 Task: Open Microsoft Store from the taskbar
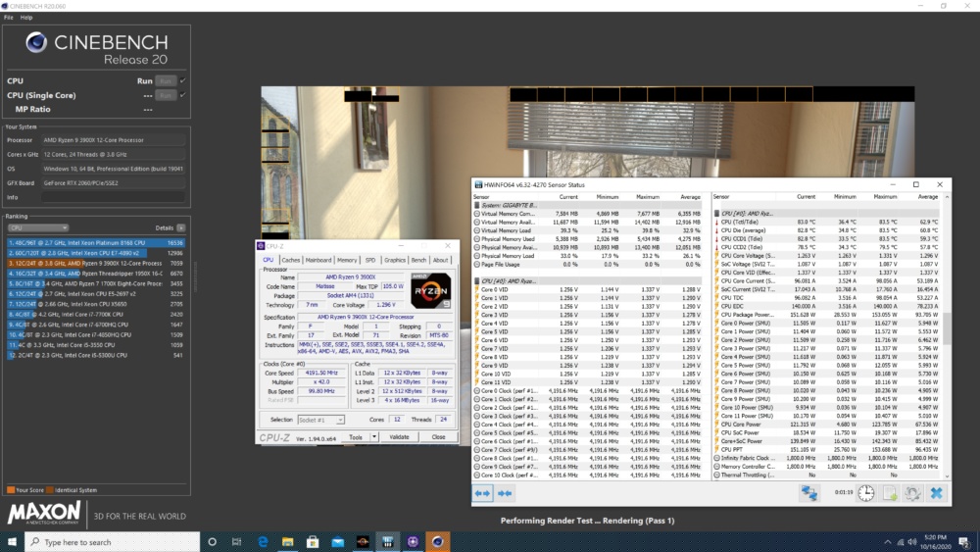tap(313, 542)
